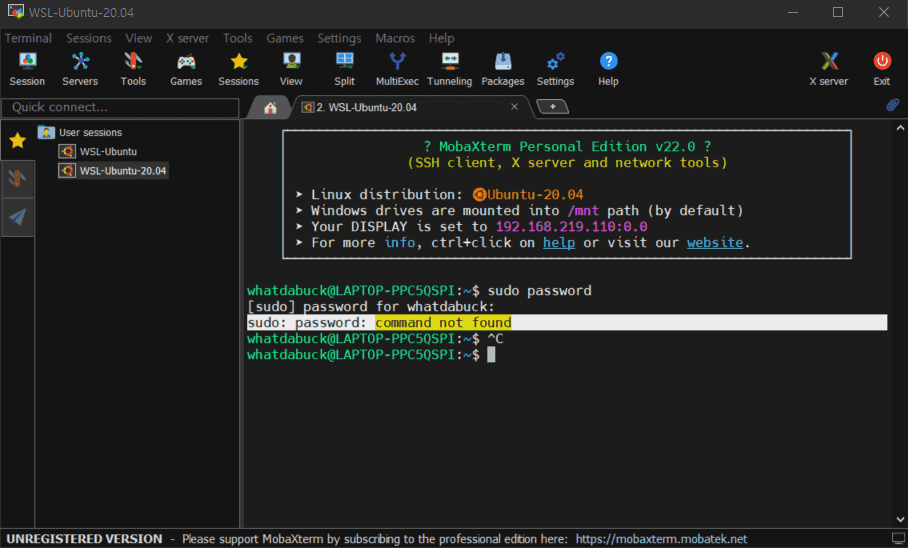The width and height of the screenshot is (908, 548).
Task: Open the Games menu
Action: coord(285,38)
